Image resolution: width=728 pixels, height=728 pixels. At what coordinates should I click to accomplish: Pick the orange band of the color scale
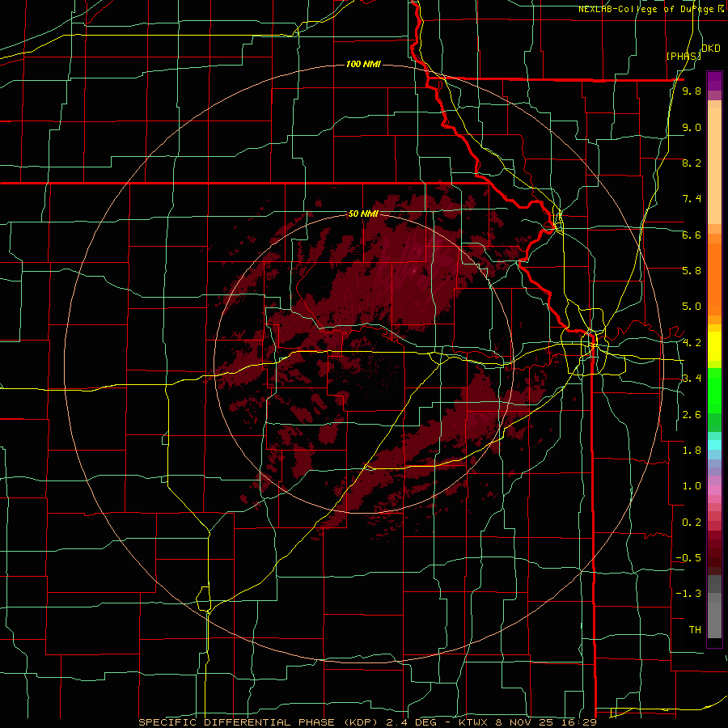(x=714, y=278)
